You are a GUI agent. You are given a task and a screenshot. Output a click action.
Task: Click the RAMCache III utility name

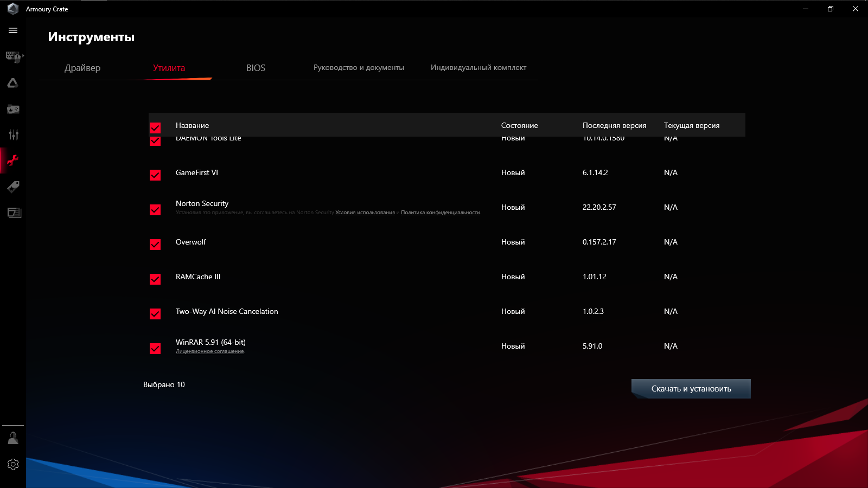coord(198,277)
